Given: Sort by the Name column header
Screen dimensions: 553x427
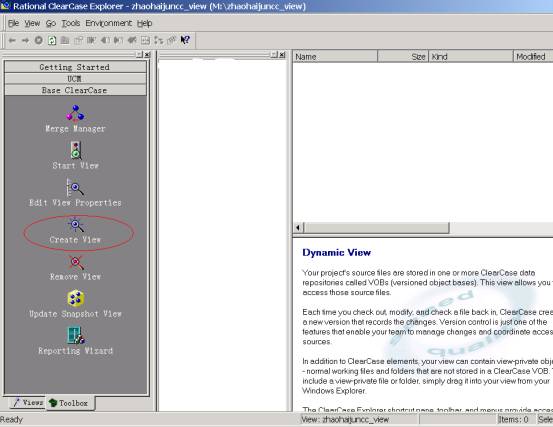Looking at the screenshot, I should click(335, 56).
